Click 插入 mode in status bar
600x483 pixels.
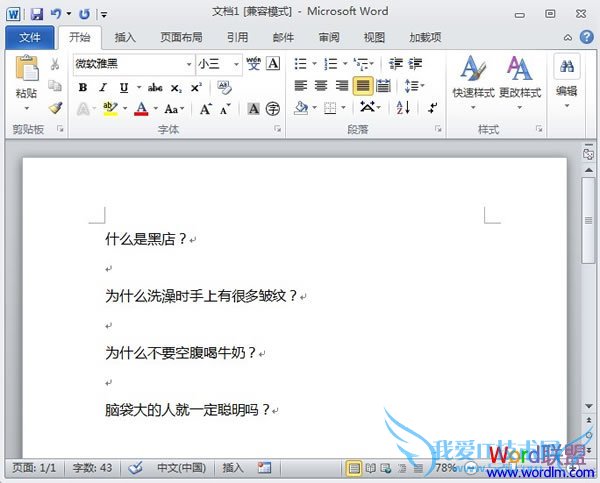coord(233,468)
